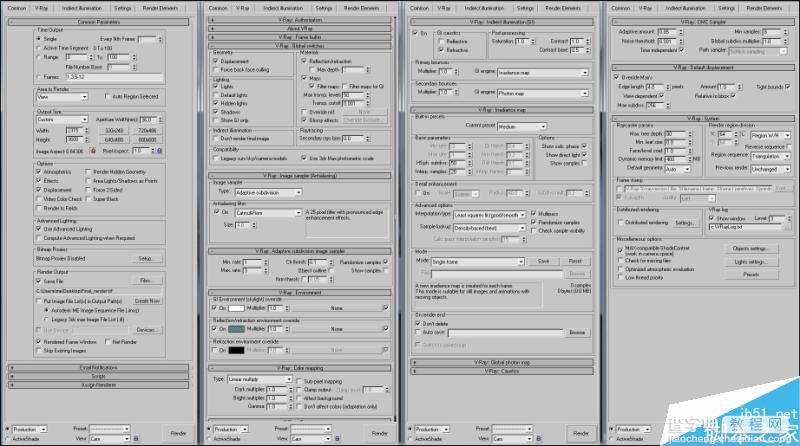Viewport: 800px width, 446px height.
Task: Enable the Distributed rendering checkbox
Action: (620, 222)
